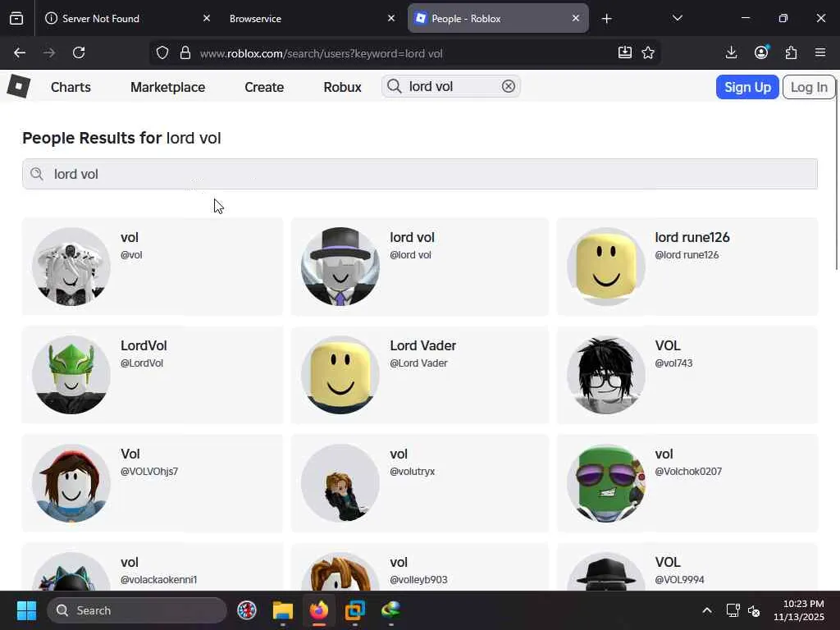Open the @lord vol profile link
Screen dimensions: 840x630
coord(410,255)
